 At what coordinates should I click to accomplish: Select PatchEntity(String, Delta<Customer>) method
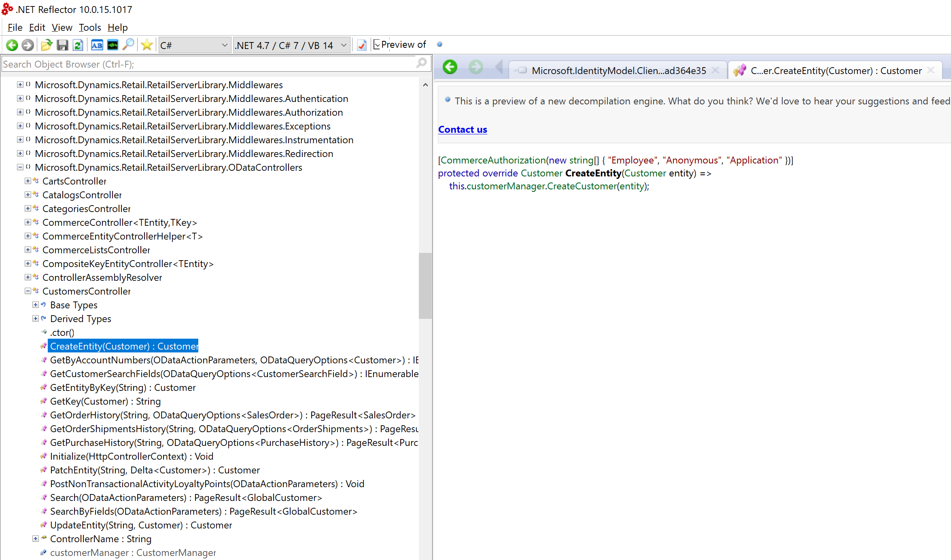[155, 470]
